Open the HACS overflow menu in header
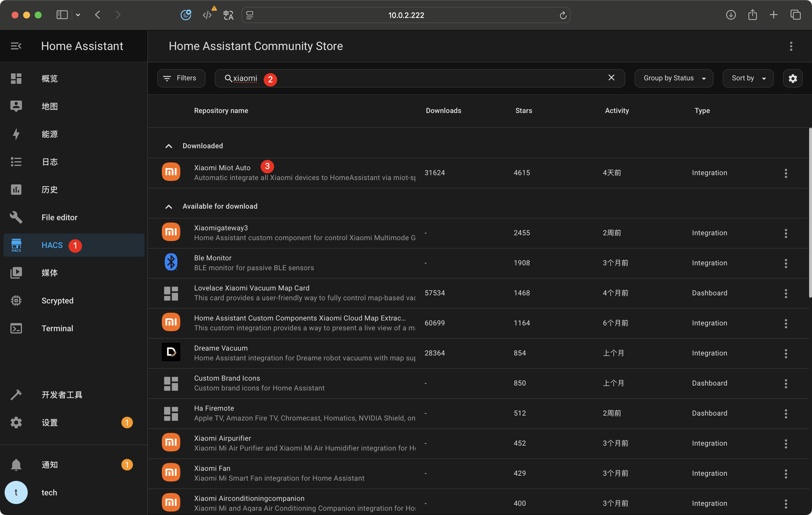 pos(791,46)
